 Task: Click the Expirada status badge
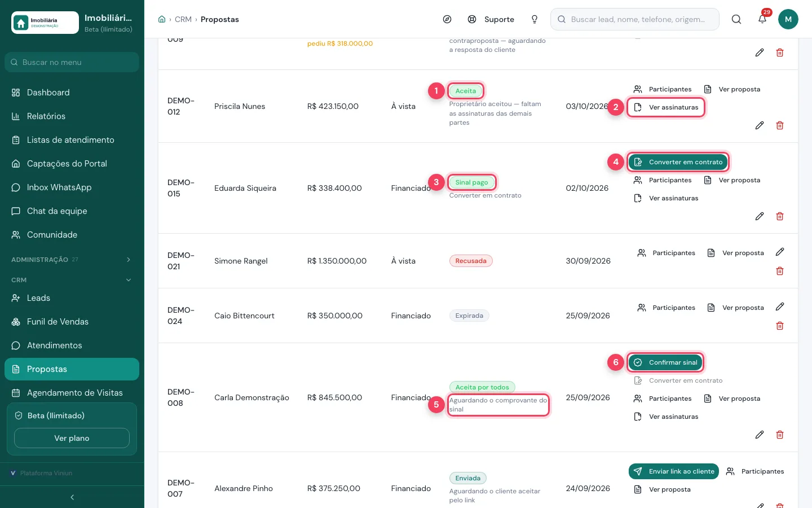click(x=469, y=316)
